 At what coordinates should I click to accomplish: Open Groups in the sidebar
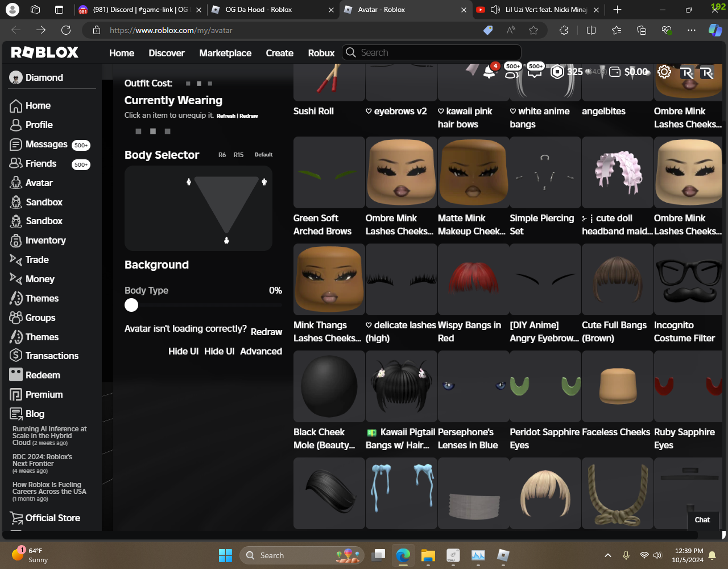pos(40,318)
